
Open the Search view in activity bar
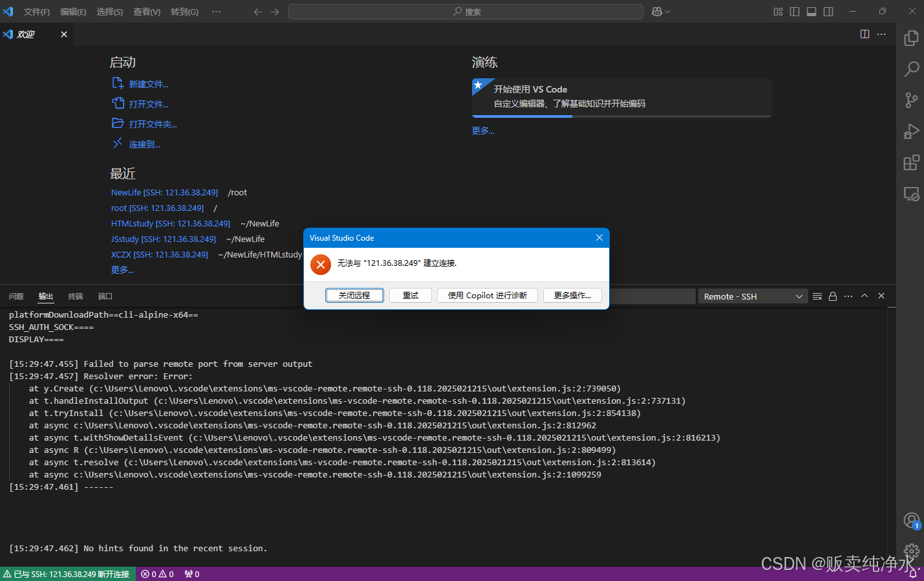pyautogui.click(x=911, y=69)
